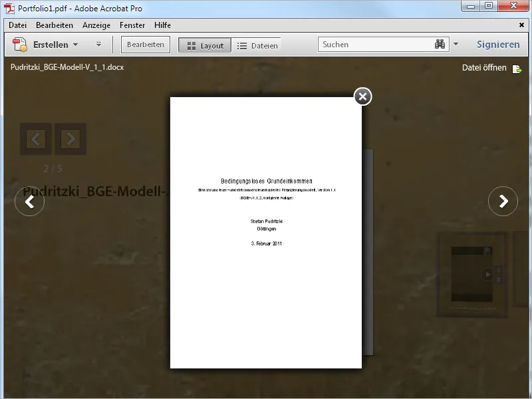The height and width of the screenshot is (399, 532).
Task: Go to previous file with left arrow
Action: [x=29, y=201]
